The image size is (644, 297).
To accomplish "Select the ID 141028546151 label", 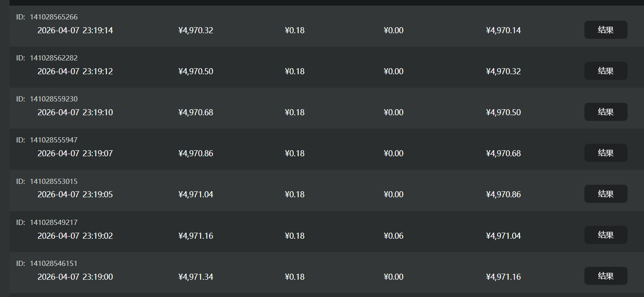I will (x=54, y=263).
